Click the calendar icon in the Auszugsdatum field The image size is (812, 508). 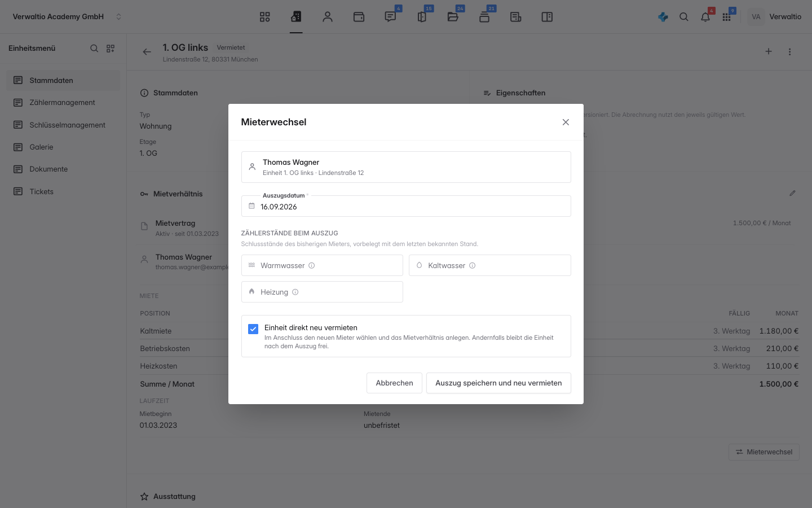(x=251, y=206)
